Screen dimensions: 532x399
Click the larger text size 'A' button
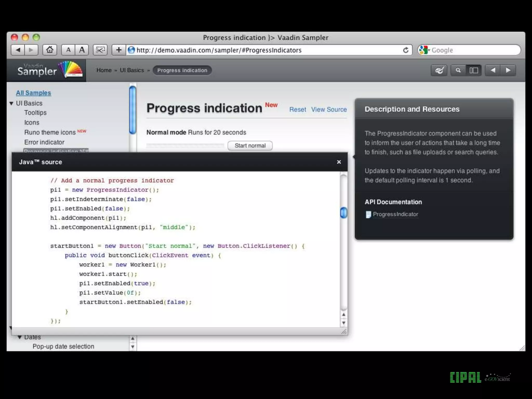[x=82, y=50]
